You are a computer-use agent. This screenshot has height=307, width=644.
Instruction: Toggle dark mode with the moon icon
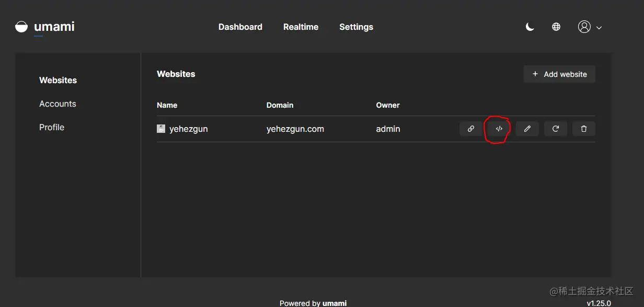coord(530,26)
